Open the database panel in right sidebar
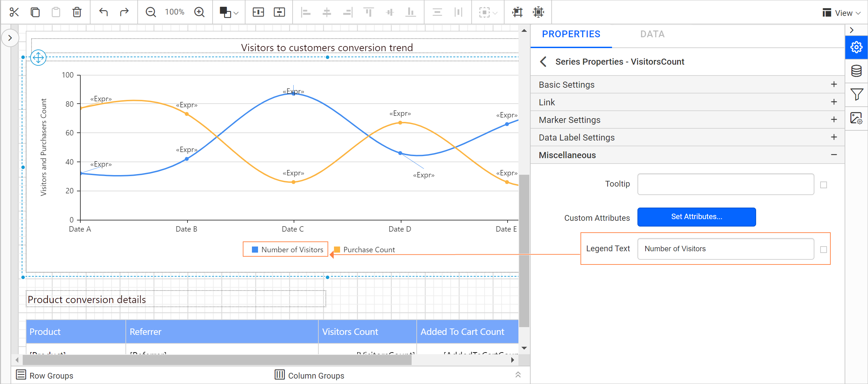The height and width of the screenshot is (384, 868). pos(856,71)
